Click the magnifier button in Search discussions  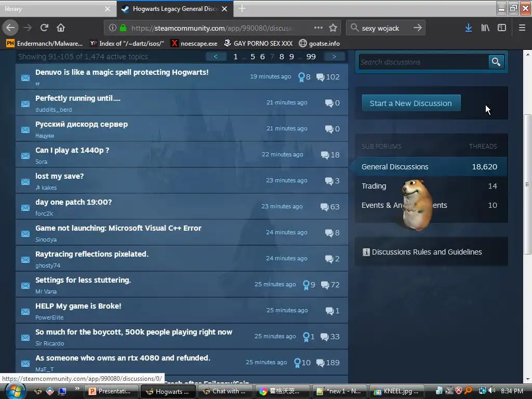[496, 62]
